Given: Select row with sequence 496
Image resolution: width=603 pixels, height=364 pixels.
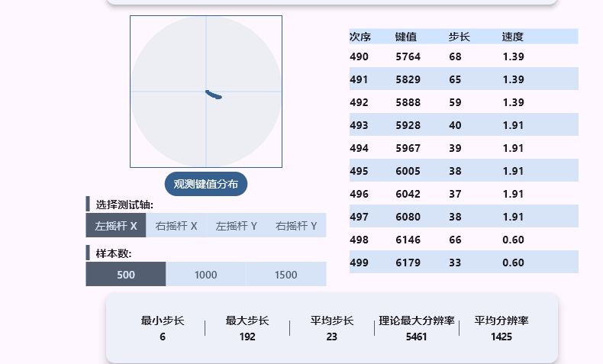Looking at the screenshot, I should (464, 193).
